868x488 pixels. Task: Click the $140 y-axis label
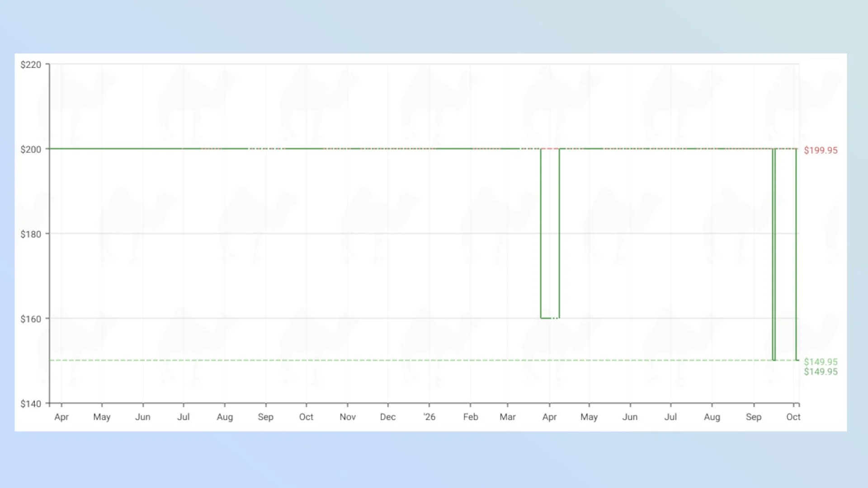[x=31, y=404]
